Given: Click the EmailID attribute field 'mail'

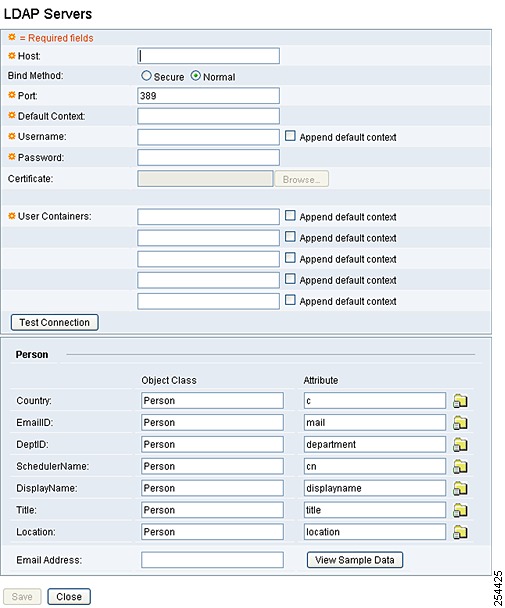Looking at the screenshot, I should tap(375, 422).
